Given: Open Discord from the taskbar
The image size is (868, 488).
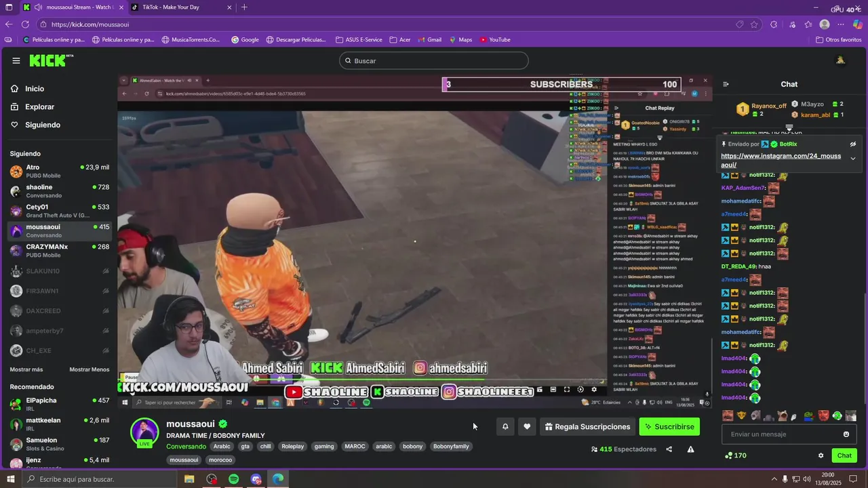Looking at the screenshot, I should pyautogui.click(x=256, y=479).
